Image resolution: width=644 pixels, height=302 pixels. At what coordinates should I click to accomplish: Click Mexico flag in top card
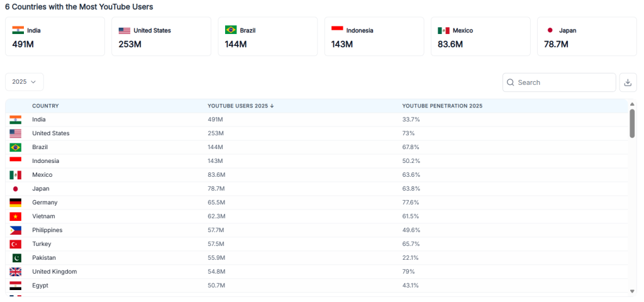443,30
